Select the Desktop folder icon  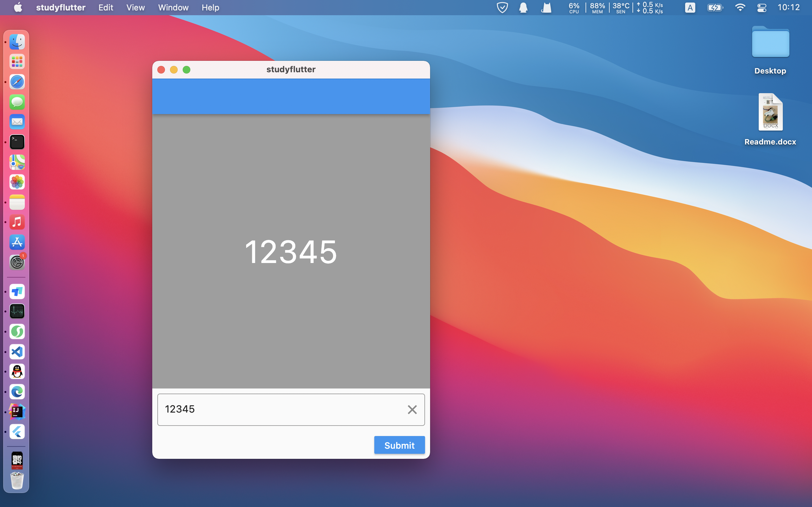point(770,42)
